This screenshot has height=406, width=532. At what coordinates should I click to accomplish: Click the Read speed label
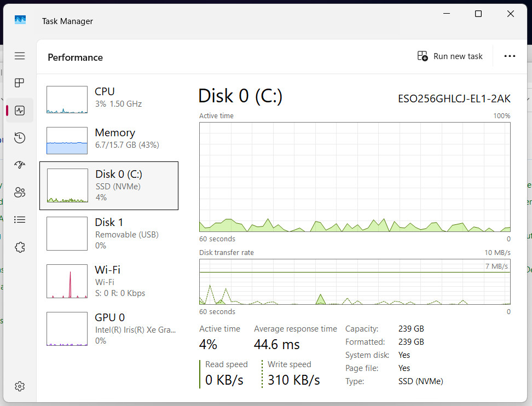coord(226,364)
